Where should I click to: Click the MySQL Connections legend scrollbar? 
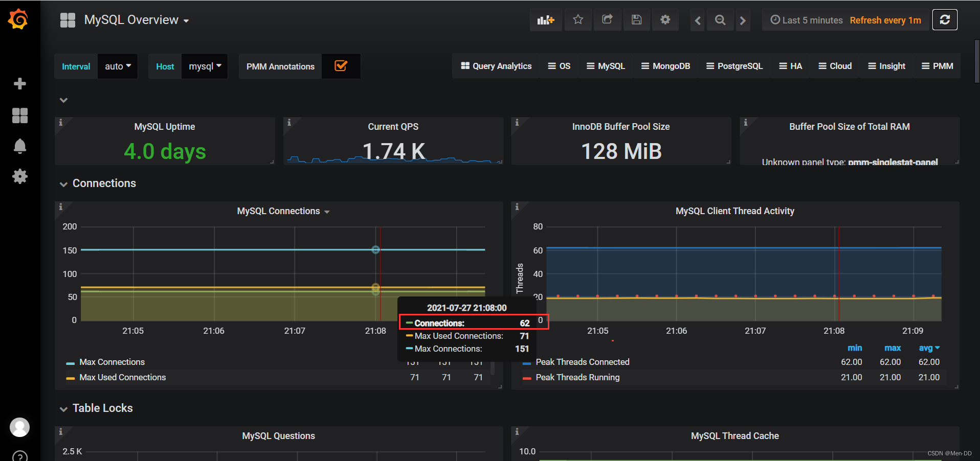click(493, 368)
